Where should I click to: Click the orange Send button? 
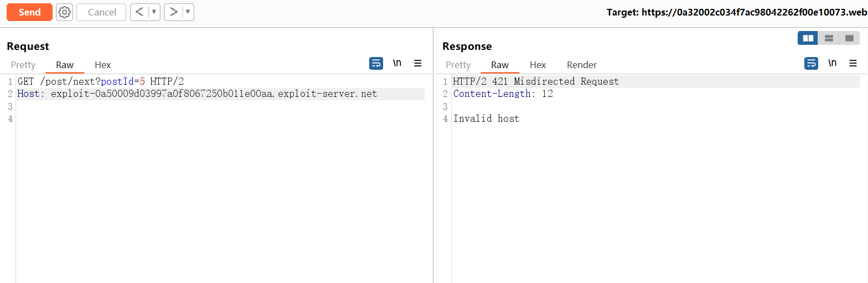[x=29, y=12]
